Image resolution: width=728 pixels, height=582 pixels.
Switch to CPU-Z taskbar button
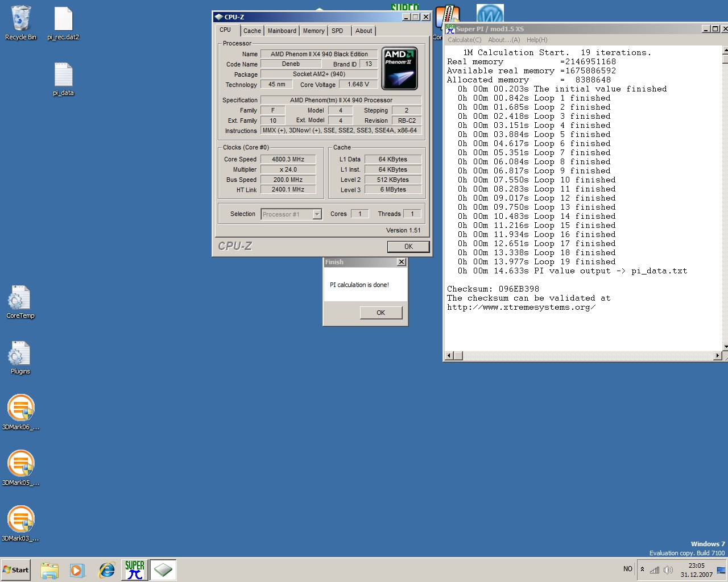[x=163, y=570]
